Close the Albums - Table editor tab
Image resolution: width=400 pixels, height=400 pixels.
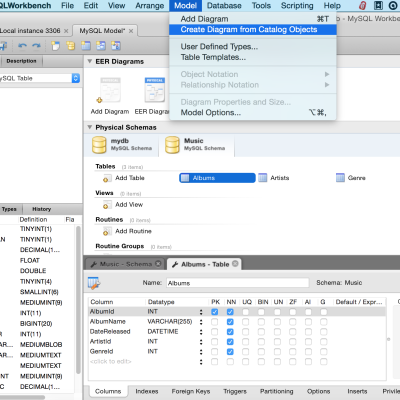coord(235,264)
